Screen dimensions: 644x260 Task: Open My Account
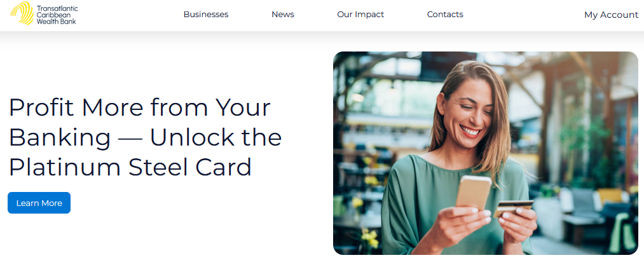tap(611, 15)
